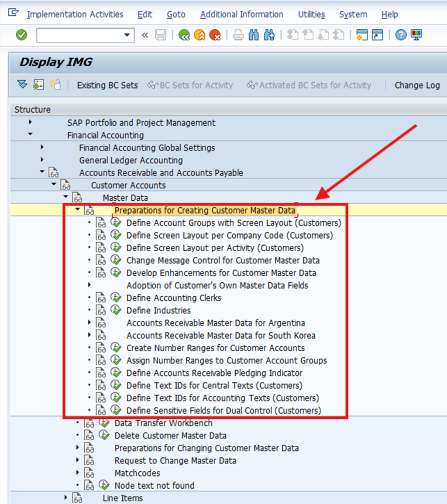Open the Help question mark icon
447x504 pixels.
[x=401, y=35]
